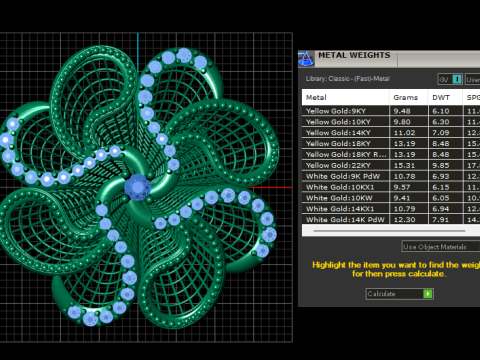Screen dimensions: 480x360
Task: Click the 9.80 grams value
Action: click(x=402, y=122)
